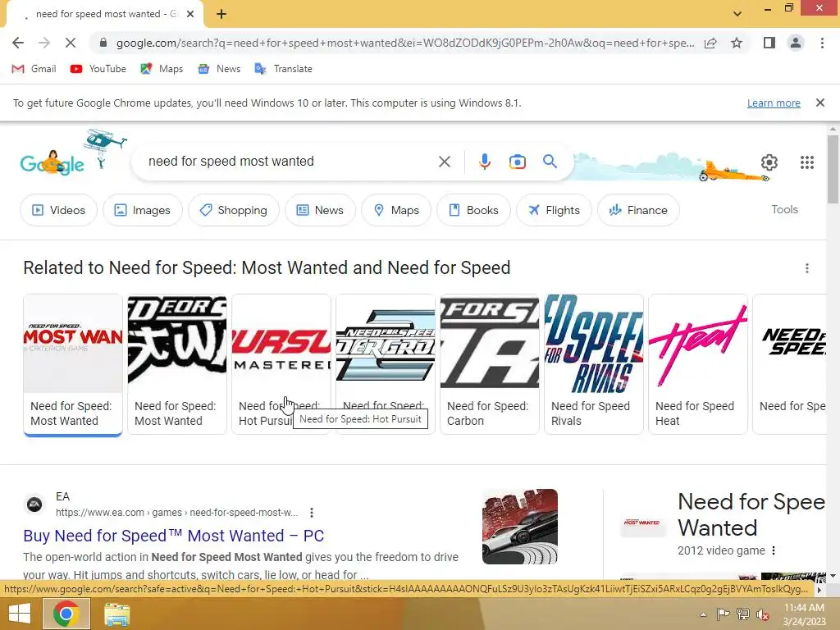Viewport: 840px width, 630px height.
Task: Filter results by Shopping
Action: point(234,210)
